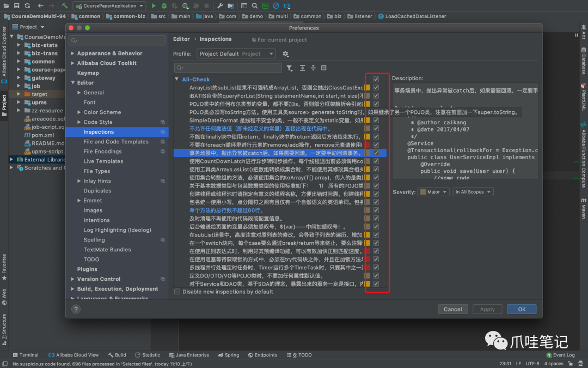The image size is (588, 368).
Task: Open the Profile Project Default dropdown
Action: (236, 53)
